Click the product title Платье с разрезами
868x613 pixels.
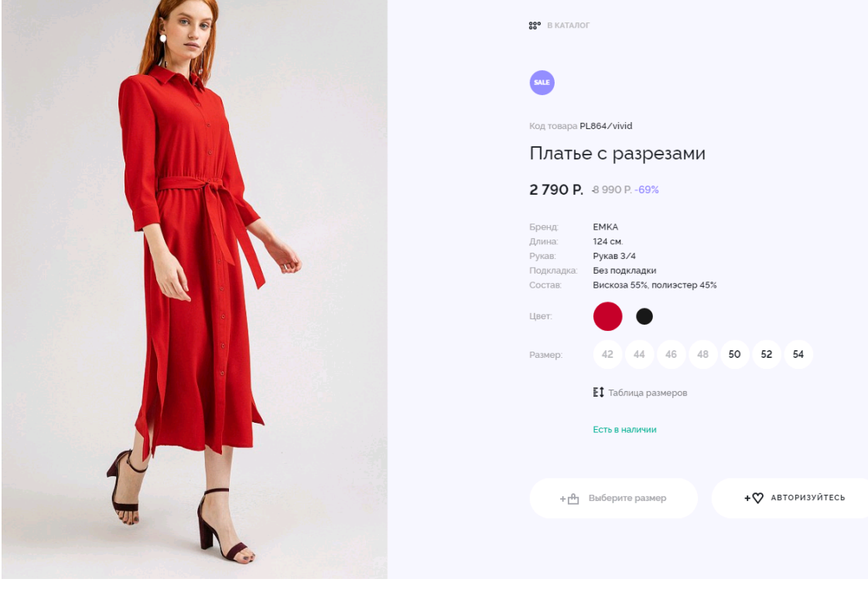(x=617, y=153)
